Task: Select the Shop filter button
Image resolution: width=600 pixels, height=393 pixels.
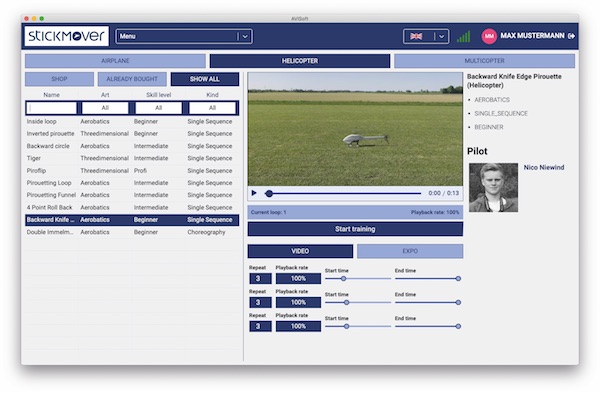Action: point(59,79)
